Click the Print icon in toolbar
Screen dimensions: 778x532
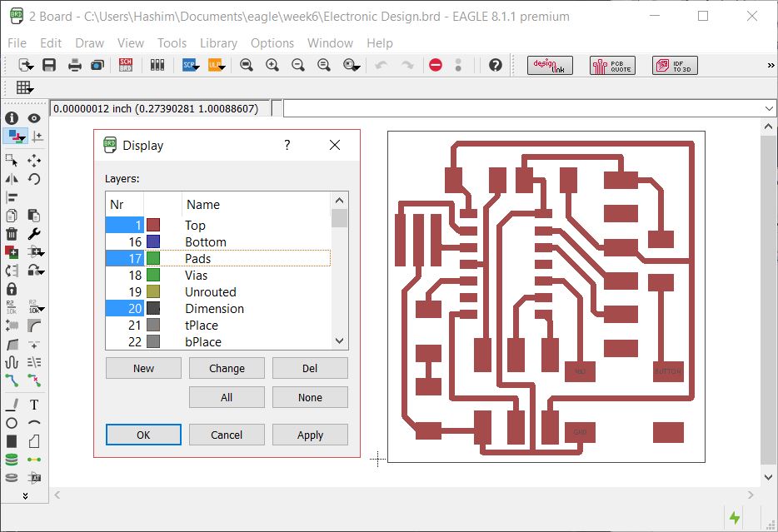74,65
